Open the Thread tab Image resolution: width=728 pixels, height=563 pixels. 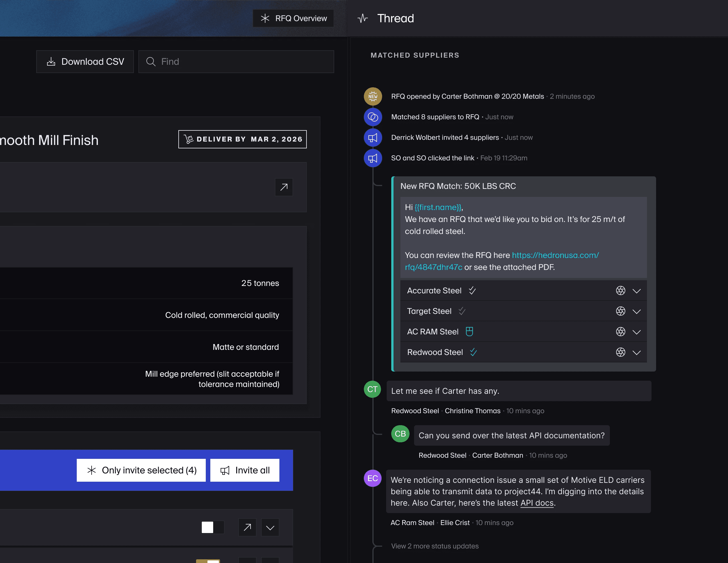click(x=395, y=18)
